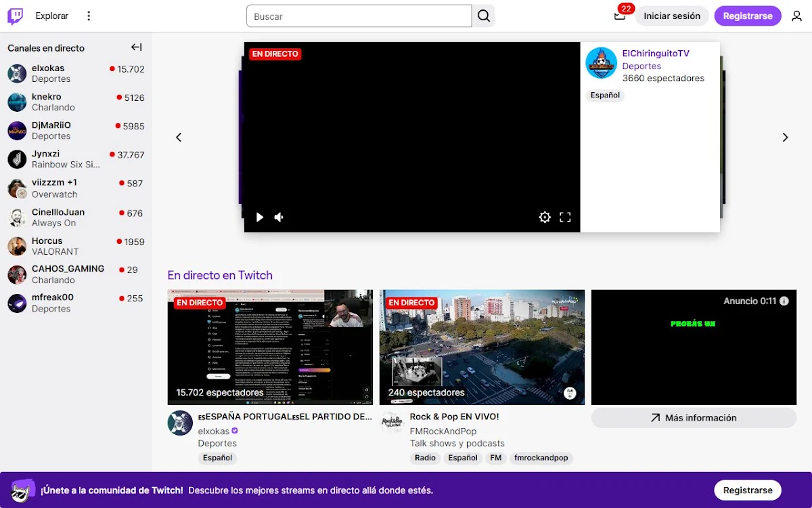Open Jynxzi channel in sidebar

click(76, 159)
